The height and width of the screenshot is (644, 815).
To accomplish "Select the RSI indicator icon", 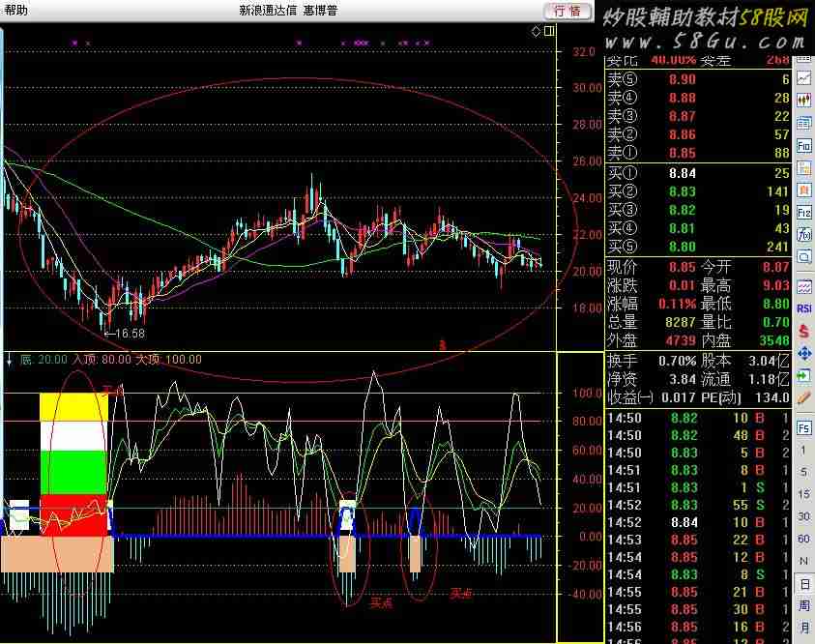I will (x=804, y=308).
